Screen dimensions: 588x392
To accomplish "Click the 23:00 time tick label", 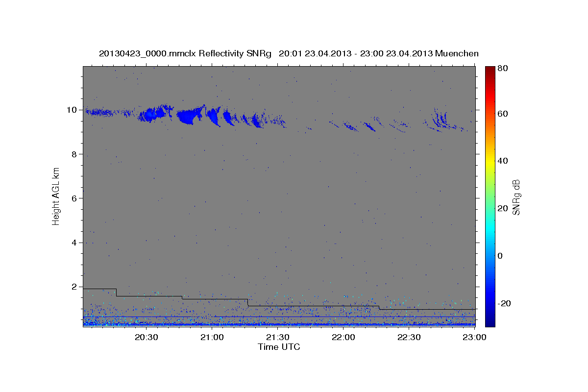I will click(475, 337).
